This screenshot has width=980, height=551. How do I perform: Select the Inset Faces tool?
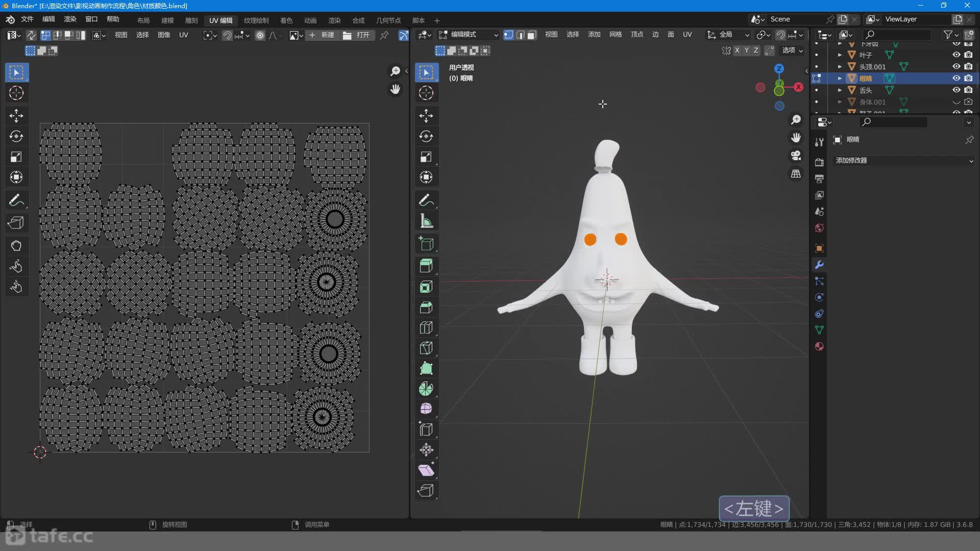[426, 287]
